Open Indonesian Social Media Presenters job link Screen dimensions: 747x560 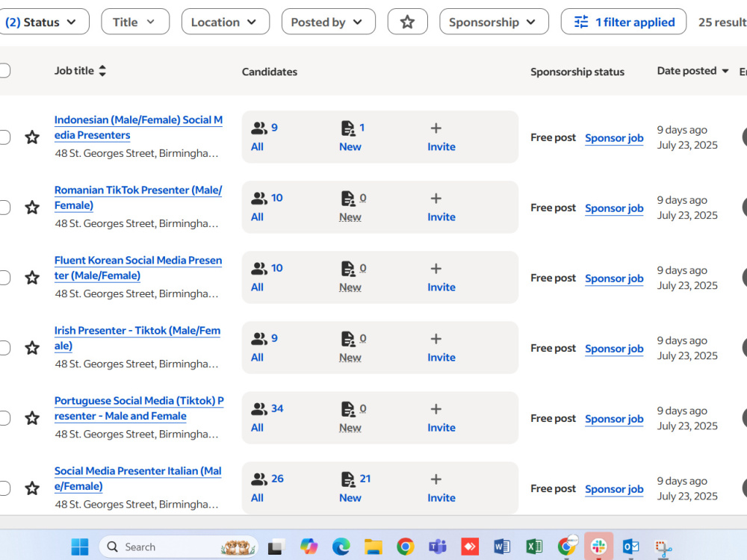[138, 128]
